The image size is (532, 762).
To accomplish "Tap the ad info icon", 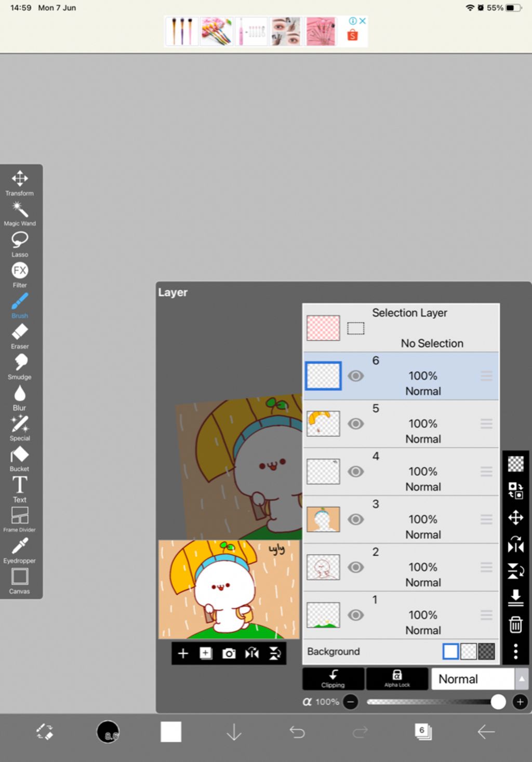I will coord(353,21).
